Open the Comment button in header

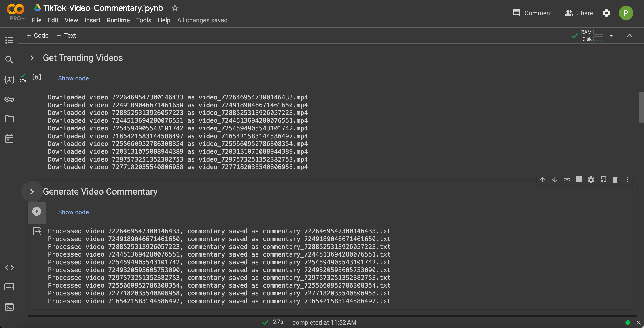click(532, 13)
